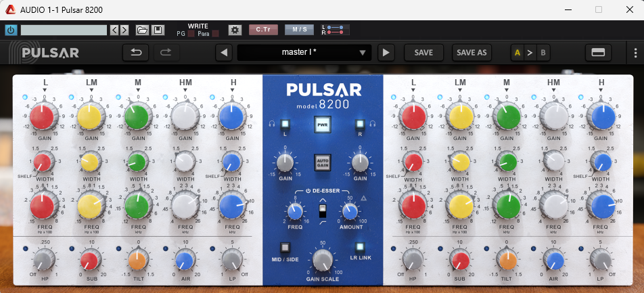Enable right AIR filter LED
Viewport: 644px width, 293px height.
click(534, 248)
